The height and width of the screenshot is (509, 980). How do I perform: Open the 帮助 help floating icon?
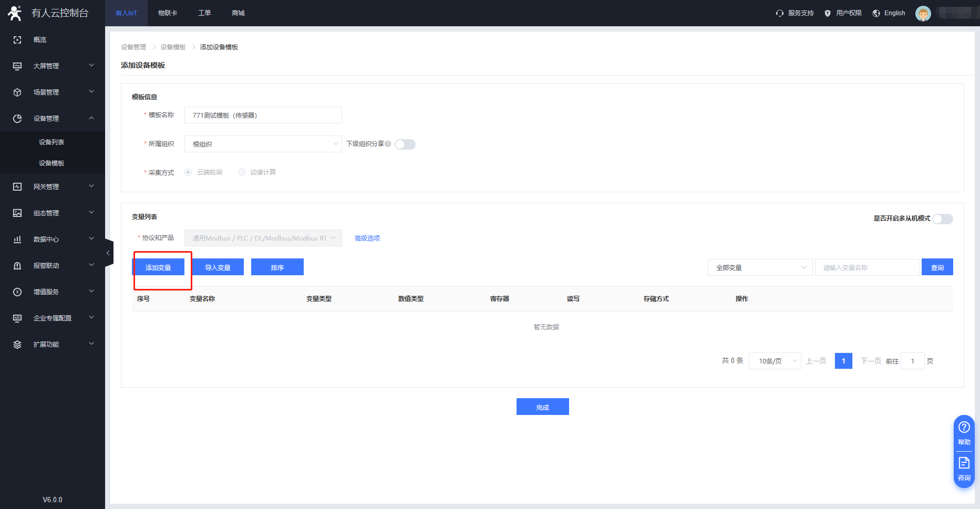(x=964, y=432)
